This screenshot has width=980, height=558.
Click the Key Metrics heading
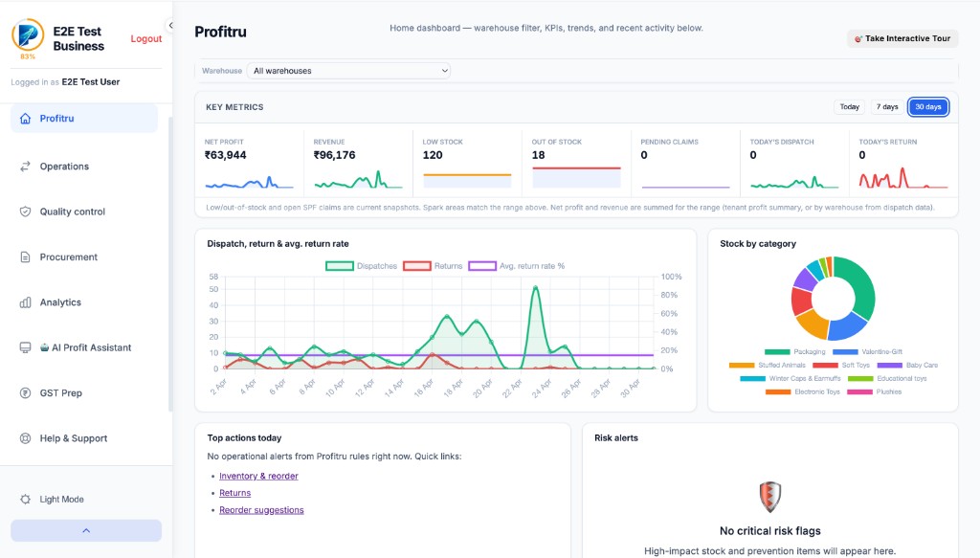click(x=234, y=107)
